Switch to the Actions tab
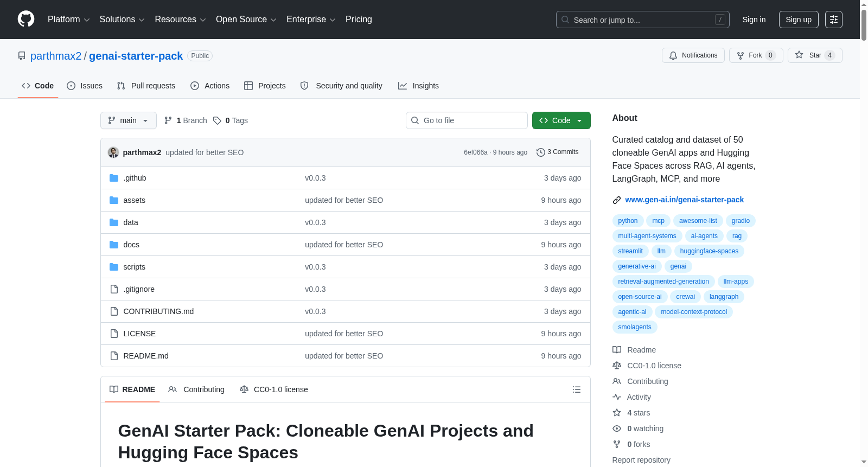 [x=210, y=86]
